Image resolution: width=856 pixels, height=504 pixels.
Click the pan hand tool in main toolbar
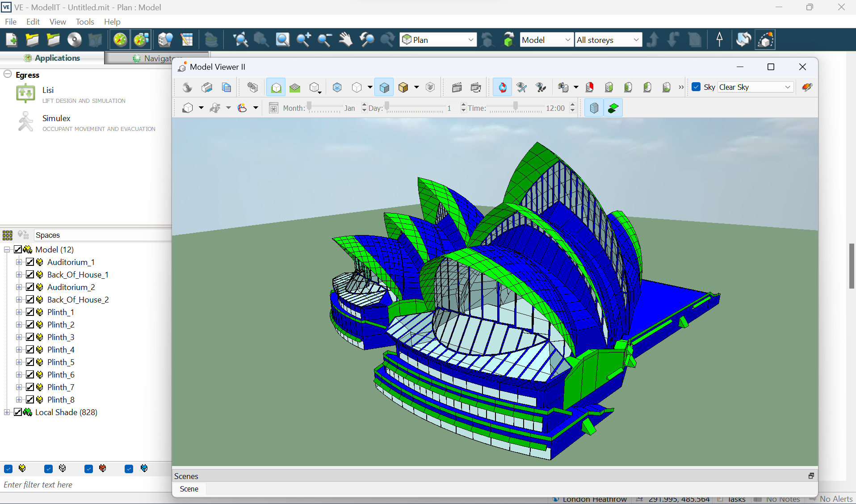pyautogui.click(x=345, y=40)
